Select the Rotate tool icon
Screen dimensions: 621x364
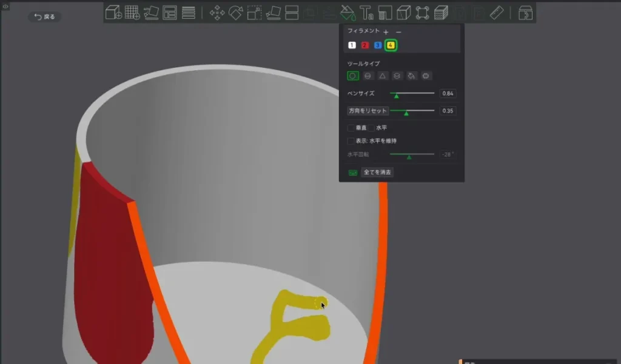[236, 13]
